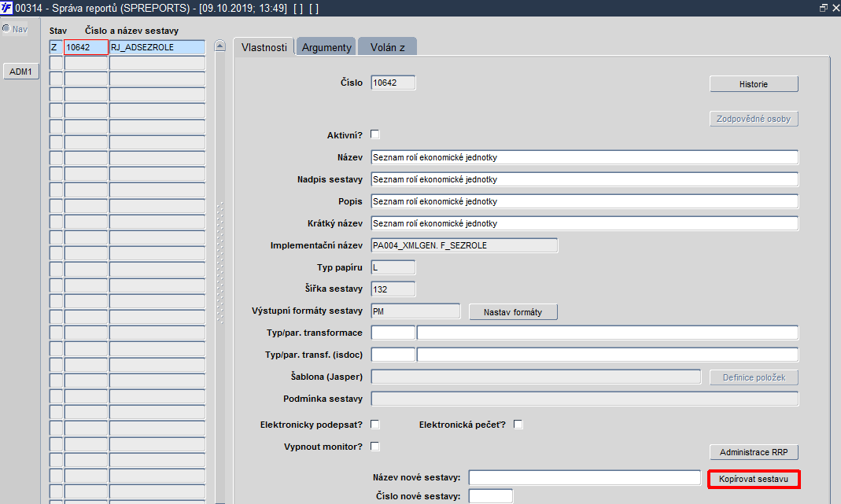Click the Kopírovat sestavu button

click(754, 479)
